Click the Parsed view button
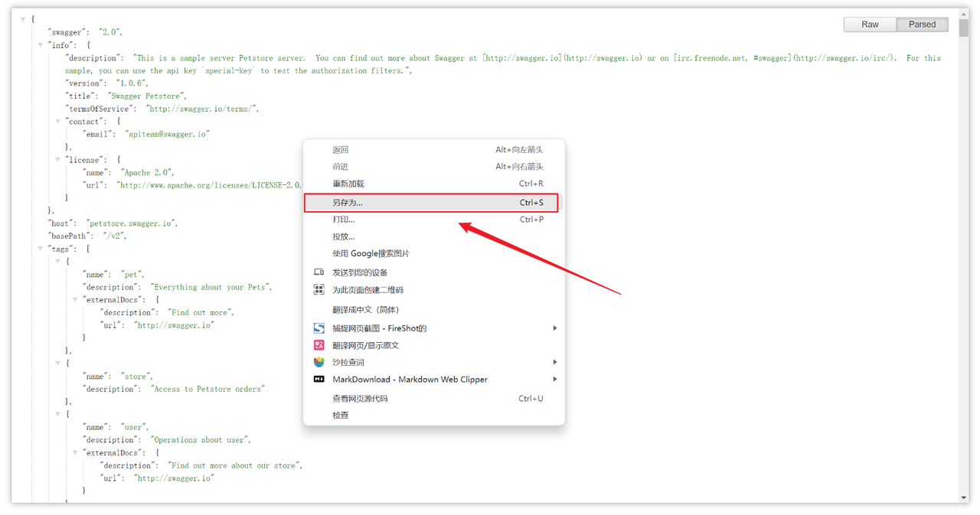Viewport: 980px width, 515px height. click(x=922, y=24)
